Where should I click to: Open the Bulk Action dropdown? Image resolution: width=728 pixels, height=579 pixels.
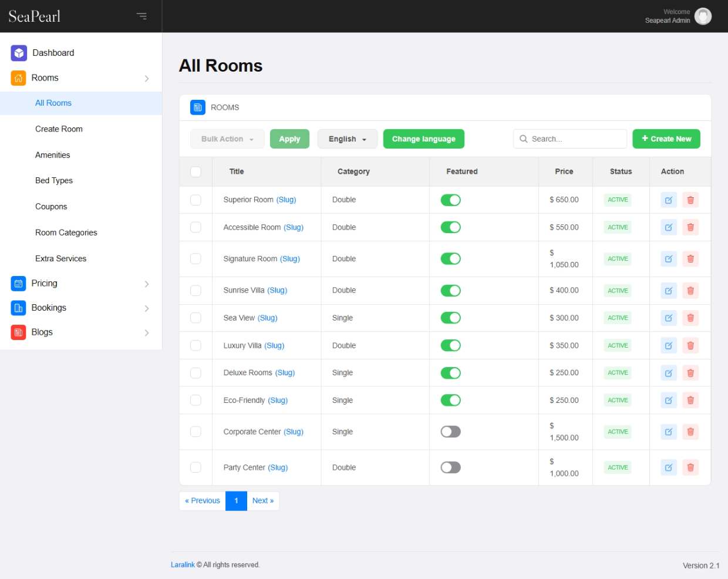227,139
